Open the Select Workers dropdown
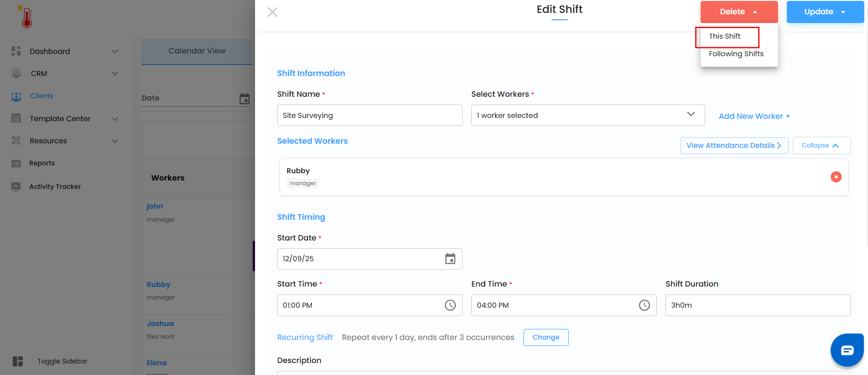The width and height of the screenshot is (868, 375). (x=588, y=115)
